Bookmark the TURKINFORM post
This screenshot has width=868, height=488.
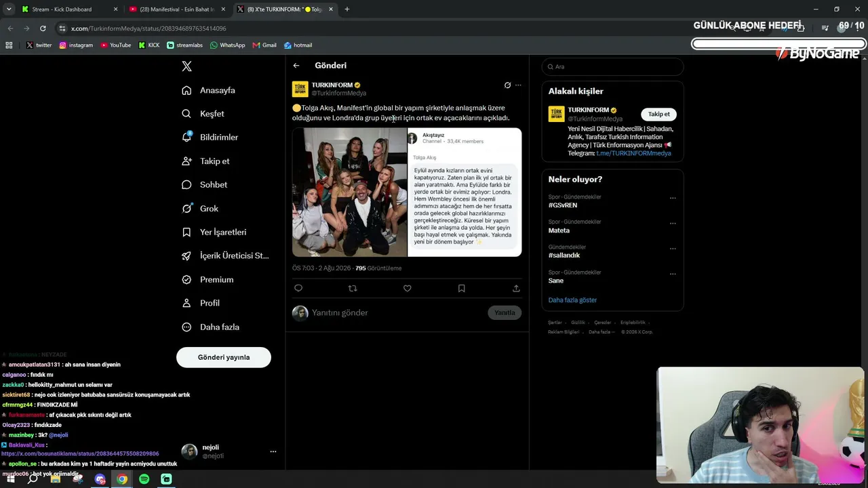coord(462,288)
